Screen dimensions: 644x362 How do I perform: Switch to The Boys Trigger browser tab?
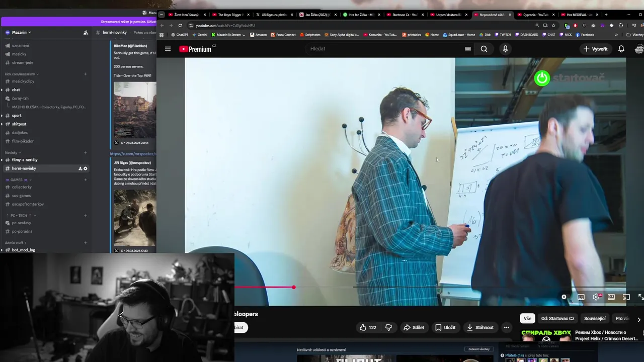click(231, 15)
